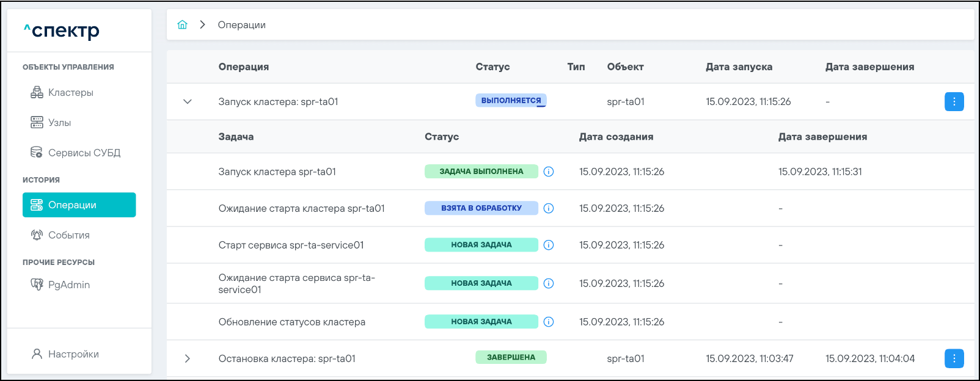Expand the Остановка кластера: spr-ta01 row
Screen dimensions: 980x381
pyautogui.click(x=188, y=358)
